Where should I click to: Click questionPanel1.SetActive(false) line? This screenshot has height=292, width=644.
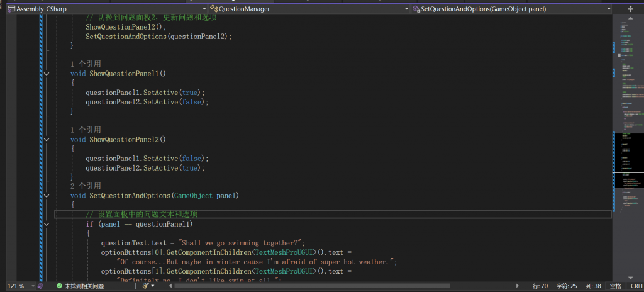(x=147, y=159)
